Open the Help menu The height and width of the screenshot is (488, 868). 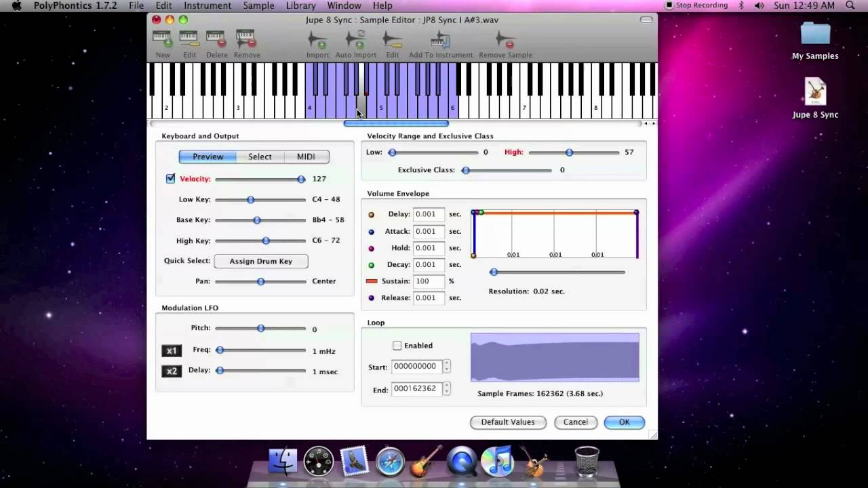coord(382,5)
